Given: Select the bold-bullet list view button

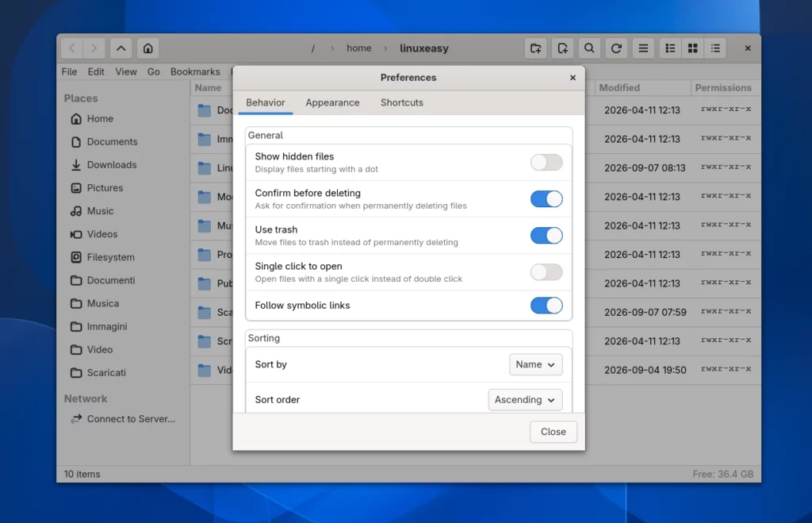Looking at the screenshot, I should pyautogui.click(x=670, y=48).
